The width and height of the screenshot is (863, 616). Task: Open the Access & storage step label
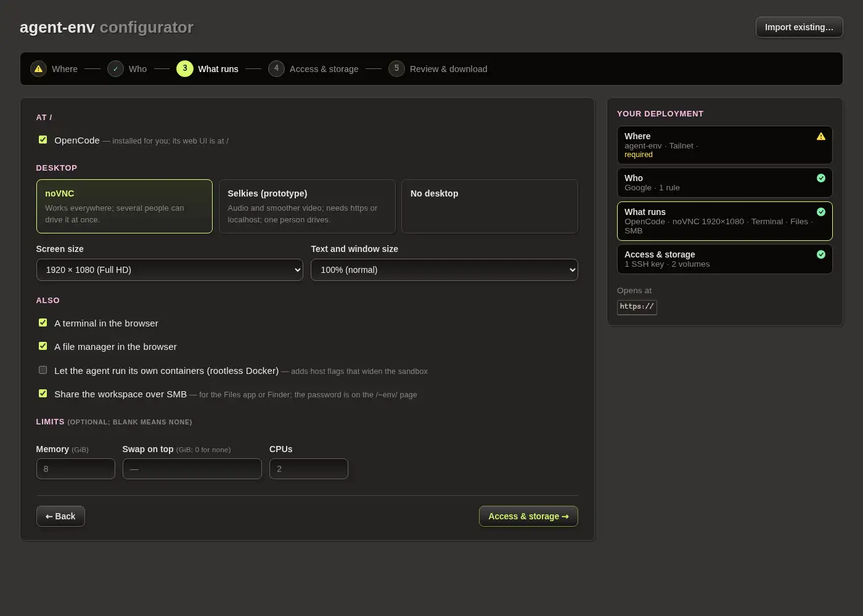[x=324, y=69]
